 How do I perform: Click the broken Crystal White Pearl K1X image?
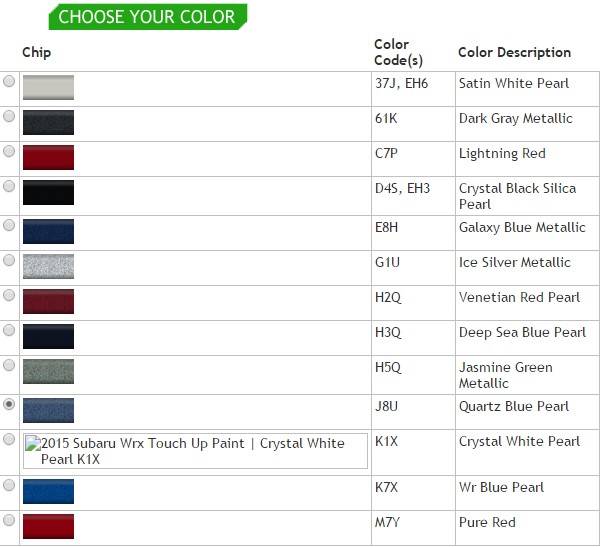196,451
